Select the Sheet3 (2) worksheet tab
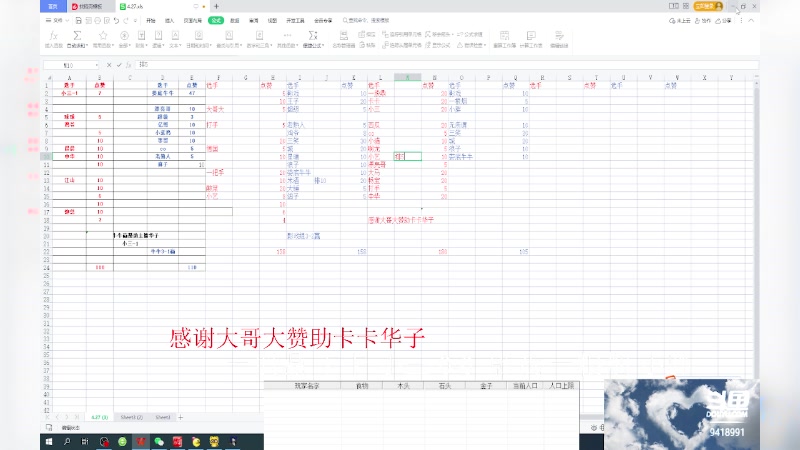Image resolution: width=800 pixels, height=450 pixels. (131, 417)
